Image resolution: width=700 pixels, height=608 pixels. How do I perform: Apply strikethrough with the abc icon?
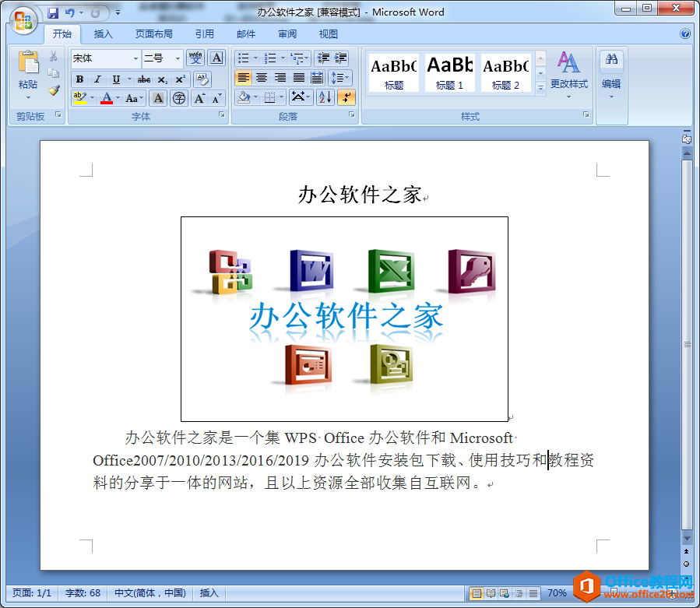point(144,79)
